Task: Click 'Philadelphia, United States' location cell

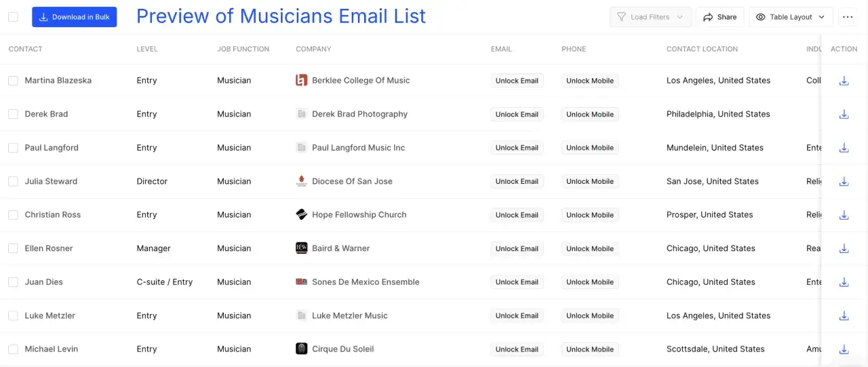Action: (x=718, y=114)
